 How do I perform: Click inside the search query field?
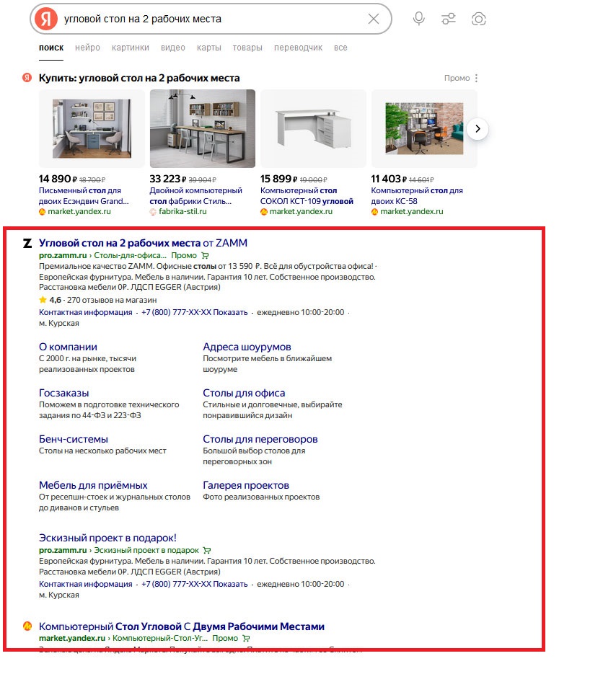[211, 19]
